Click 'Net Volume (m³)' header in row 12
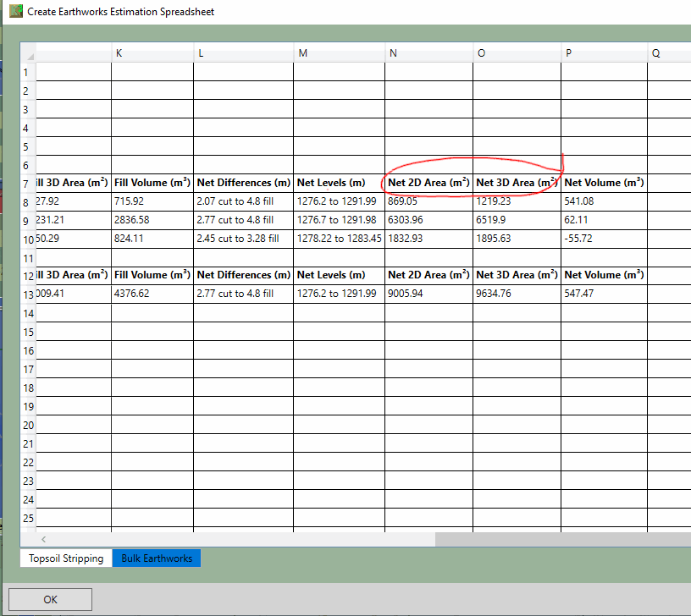691x616 pixels. pyautogui.click(x=604, y=275)
